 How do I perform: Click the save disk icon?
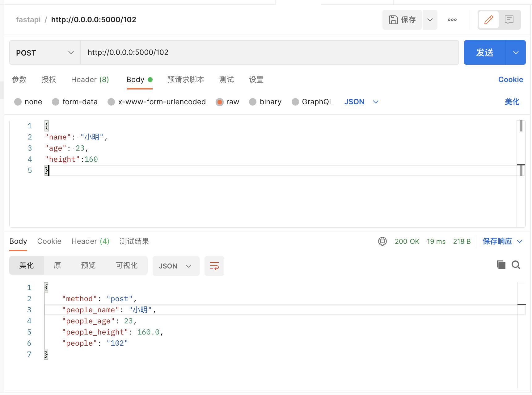tap(393, 20)
